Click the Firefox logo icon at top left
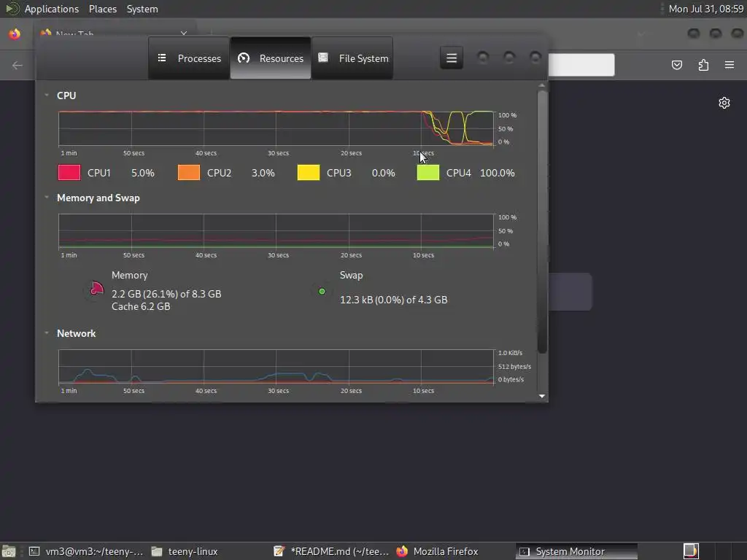This screenshot has width=747, height=560. pos(15,34)
